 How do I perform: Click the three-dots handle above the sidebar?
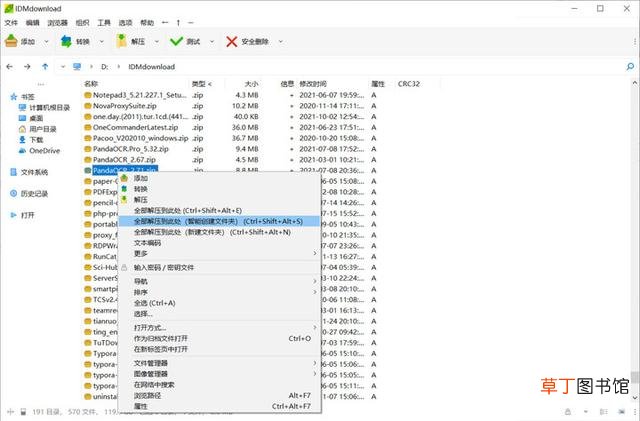(41, 84)
